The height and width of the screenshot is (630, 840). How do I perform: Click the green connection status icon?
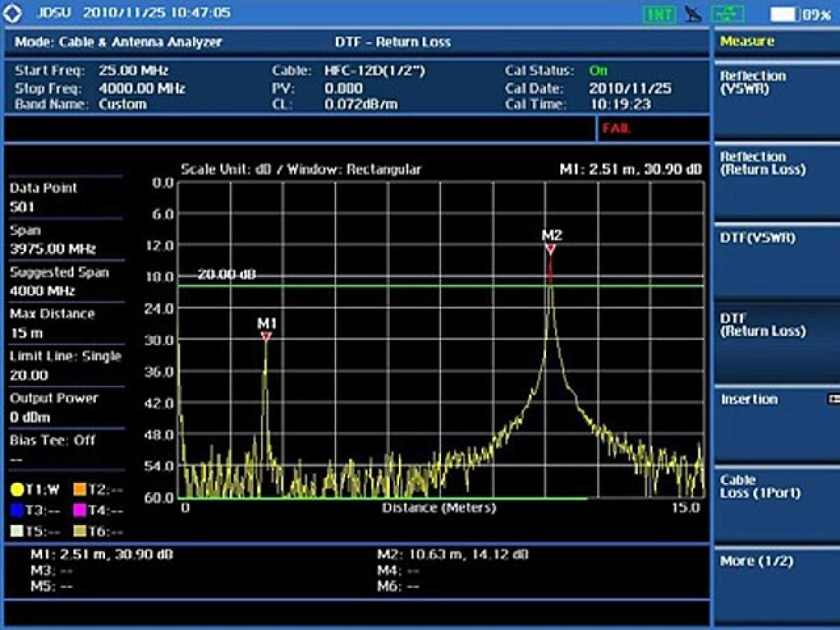(728, 14)
